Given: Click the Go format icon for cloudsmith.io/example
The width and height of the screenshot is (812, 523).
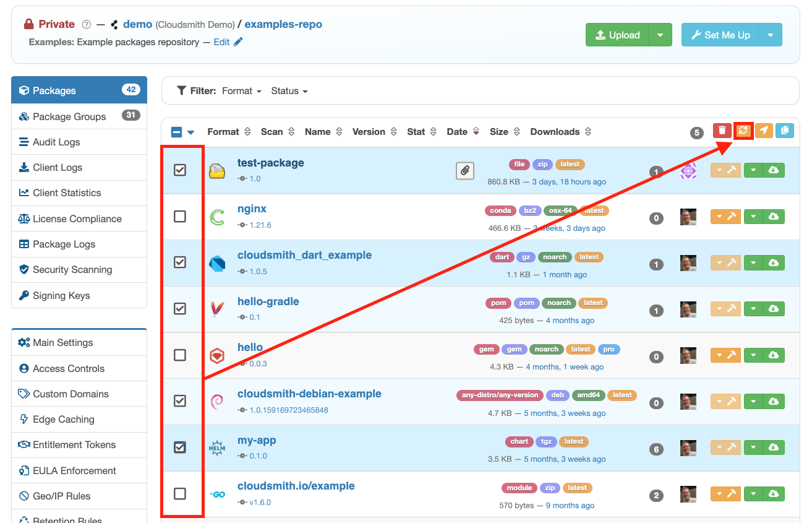Looking at the screenshot, I should click(217, 495).
